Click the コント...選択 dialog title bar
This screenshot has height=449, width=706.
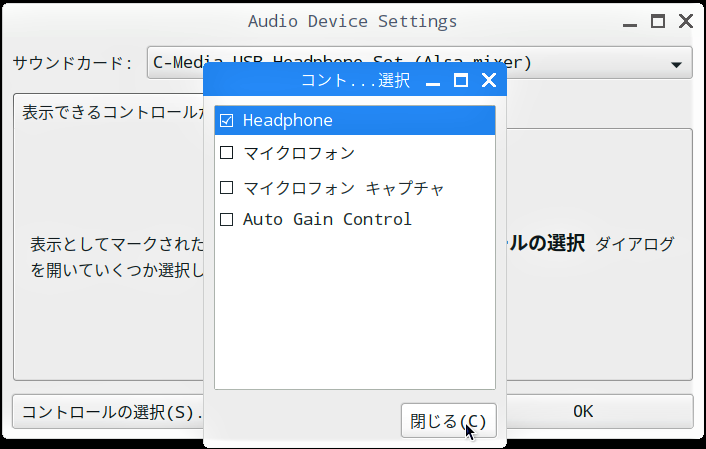pos(315,80)
